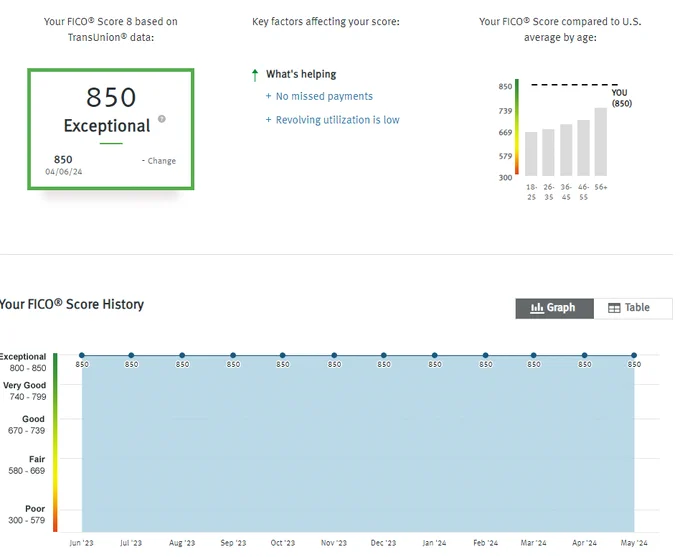Select the Jul '23 data point
Viewport: 680px width, 557px height.
click(131, 355)
